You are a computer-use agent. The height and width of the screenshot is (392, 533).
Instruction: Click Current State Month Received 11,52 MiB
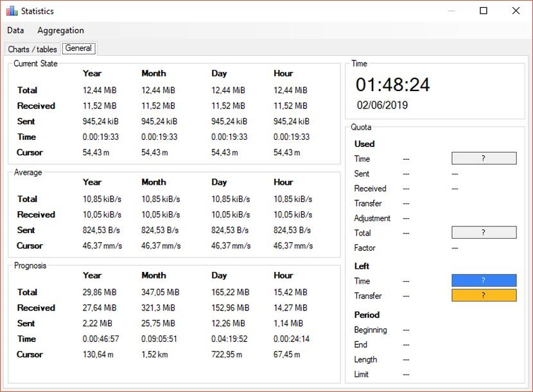coord(158,106)
